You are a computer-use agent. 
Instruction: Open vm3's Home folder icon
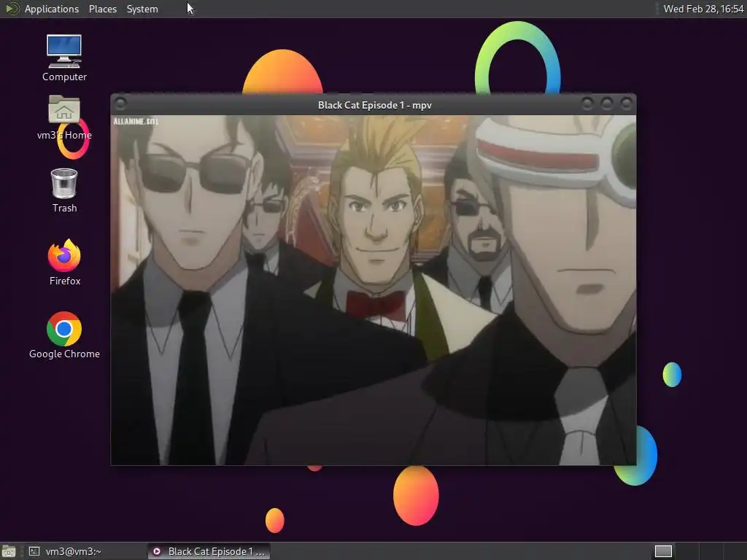(x=64, y=117)
